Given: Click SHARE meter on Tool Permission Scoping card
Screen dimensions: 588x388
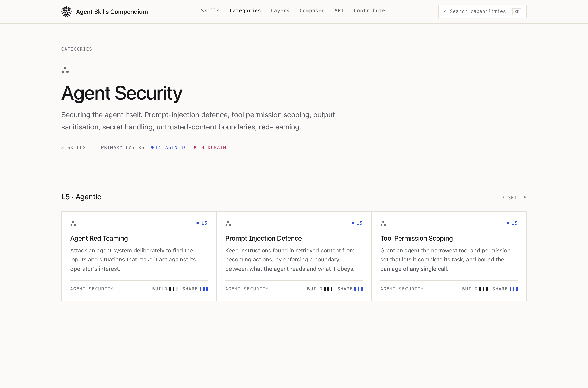Looking at the screenshot, I should (x=505, y=289).
